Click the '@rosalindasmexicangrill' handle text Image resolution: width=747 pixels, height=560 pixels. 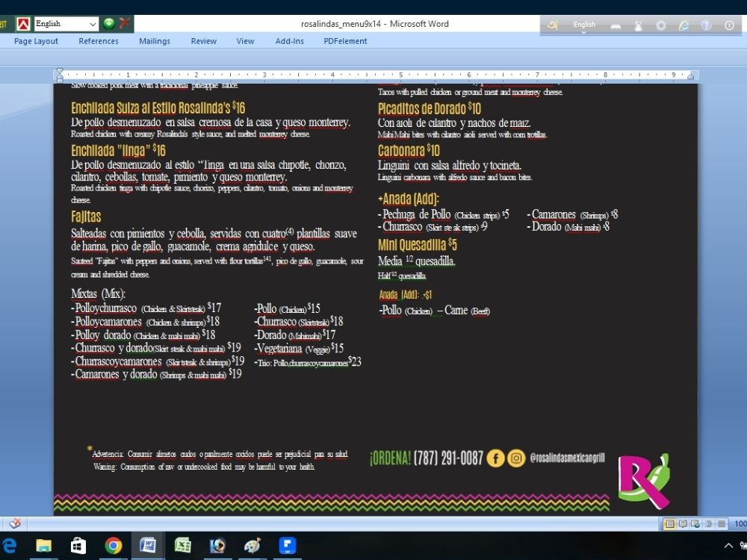point(568,458)
